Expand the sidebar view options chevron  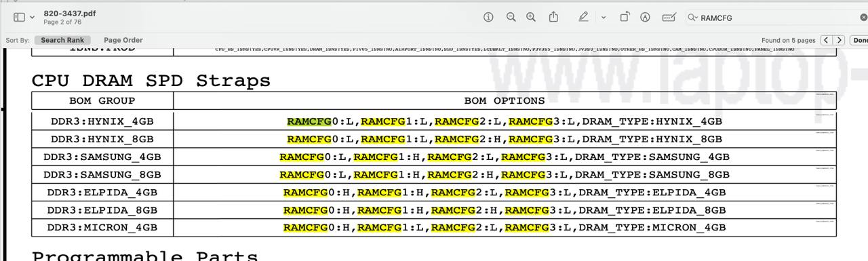pyautogui.click(x=31, y=18)
